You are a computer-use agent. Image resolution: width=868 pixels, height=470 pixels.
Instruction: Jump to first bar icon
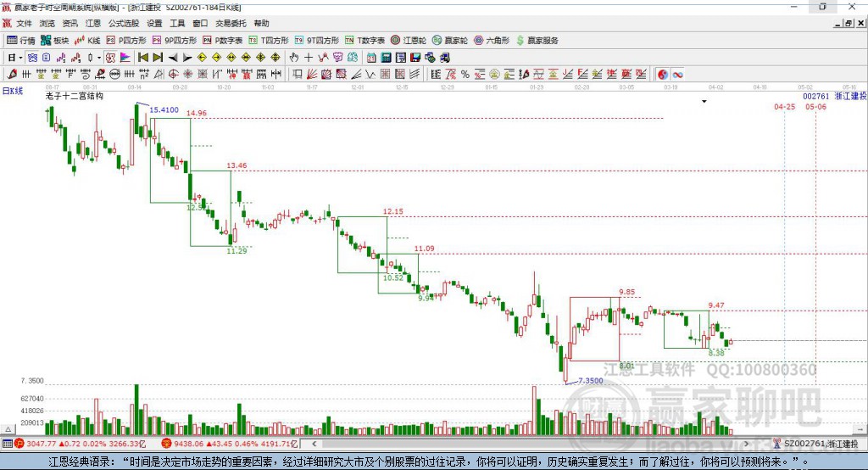(x=142, y=58)
